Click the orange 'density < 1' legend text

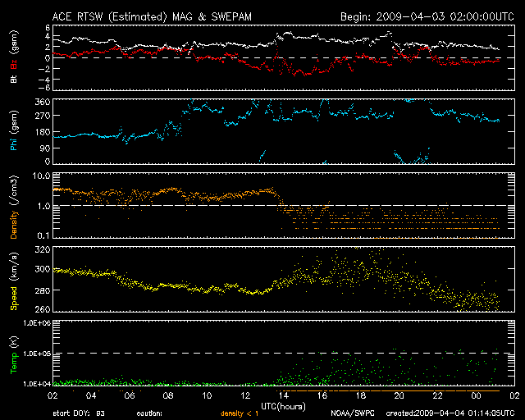click(x=240, y=413)
